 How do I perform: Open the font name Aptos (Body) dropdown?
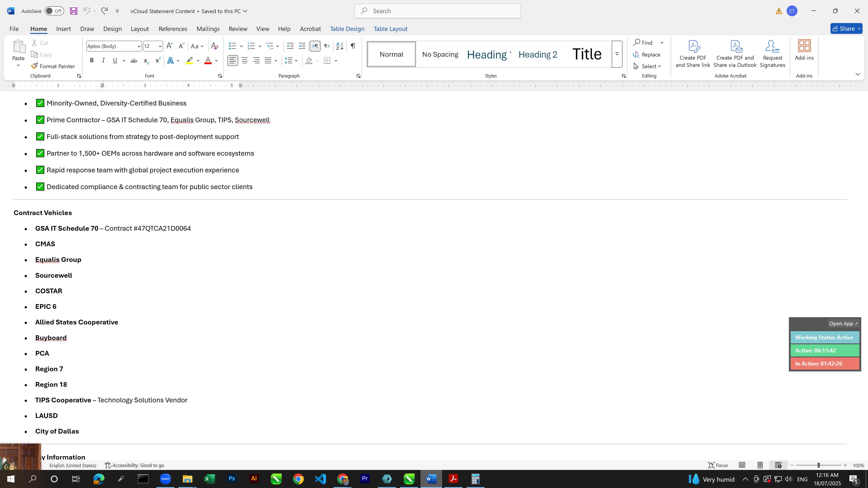coord(139,46)
